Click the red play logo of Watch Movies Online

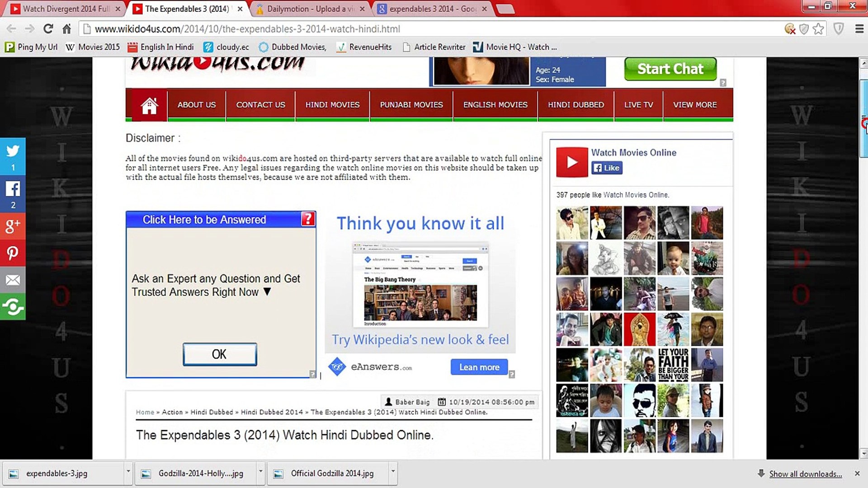coord(572,162)
